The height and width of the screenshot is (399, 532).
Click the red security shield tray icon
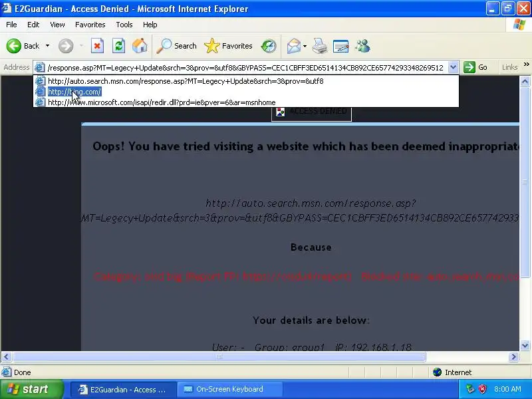483,389
